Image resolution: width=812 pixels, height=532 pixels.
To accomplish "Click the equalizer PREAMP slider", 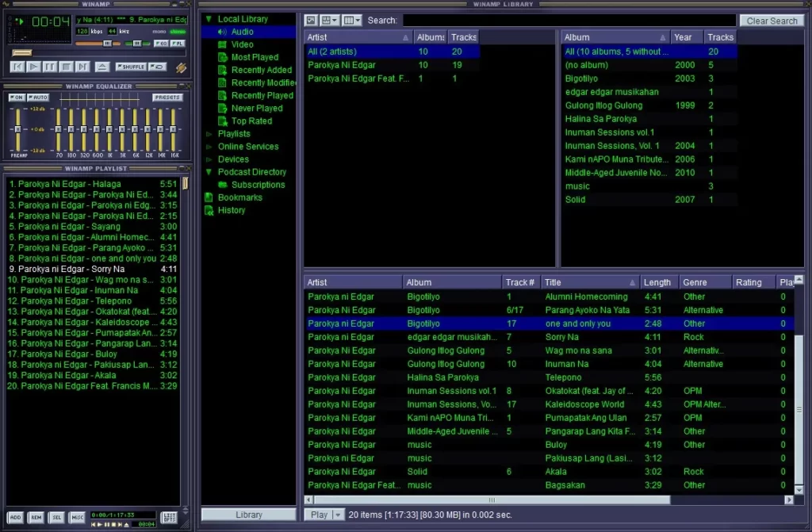I will coord(17,129).
